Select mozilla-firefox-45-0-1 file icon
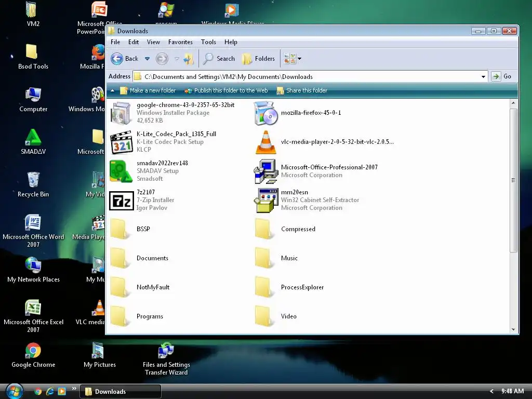 point(265,113)
